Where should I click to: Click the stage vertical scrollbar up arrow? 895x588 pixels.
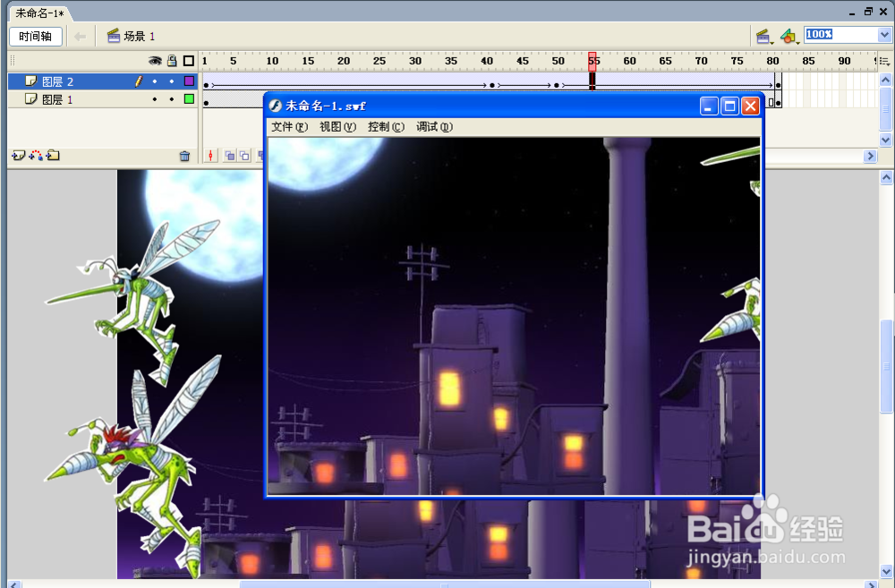coord(886,177)
